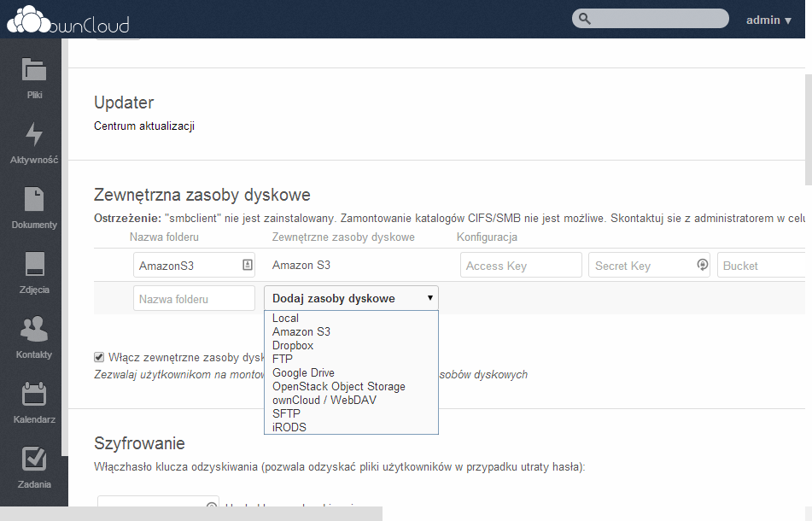Choose Google Drive storage option

coord(351,373)
